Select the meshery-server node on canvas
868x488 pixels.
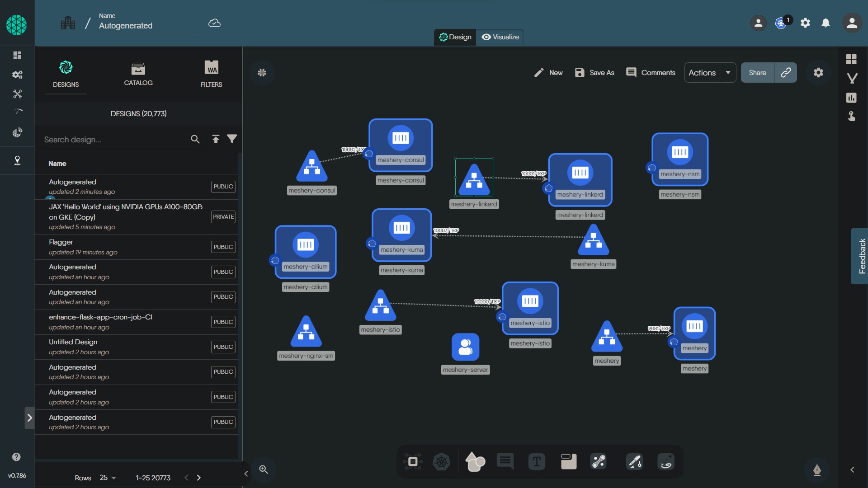(465, 347)
